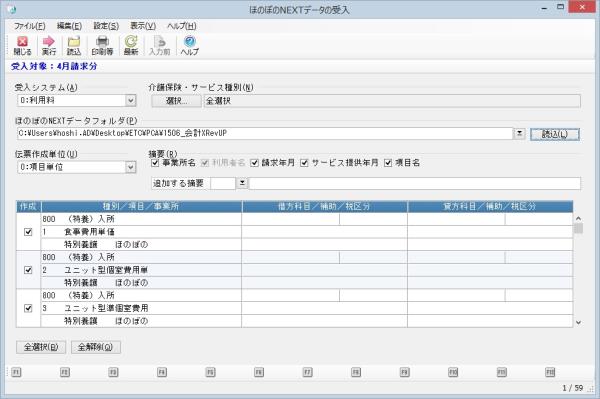Click the 読込(L) button
Image resolution: width=600 pixels, height=399 pixels.
pyautogui.click(x=555, y=134)
